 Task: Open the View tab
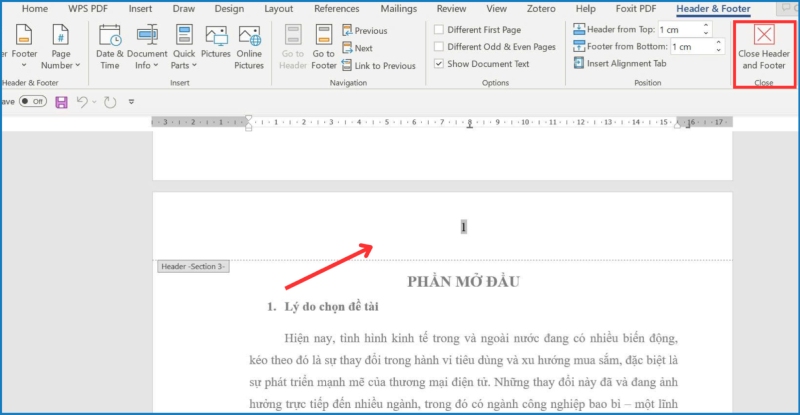(x=496, y=9)
